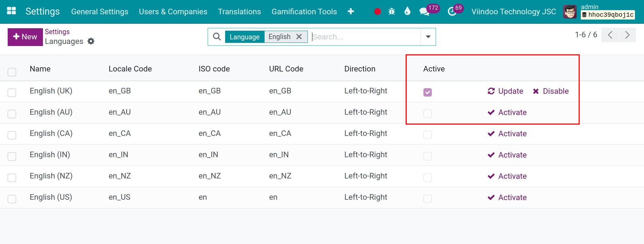Remove the English language filter
The width and height of the screenshot is (644, 244).
click(299, 37)
